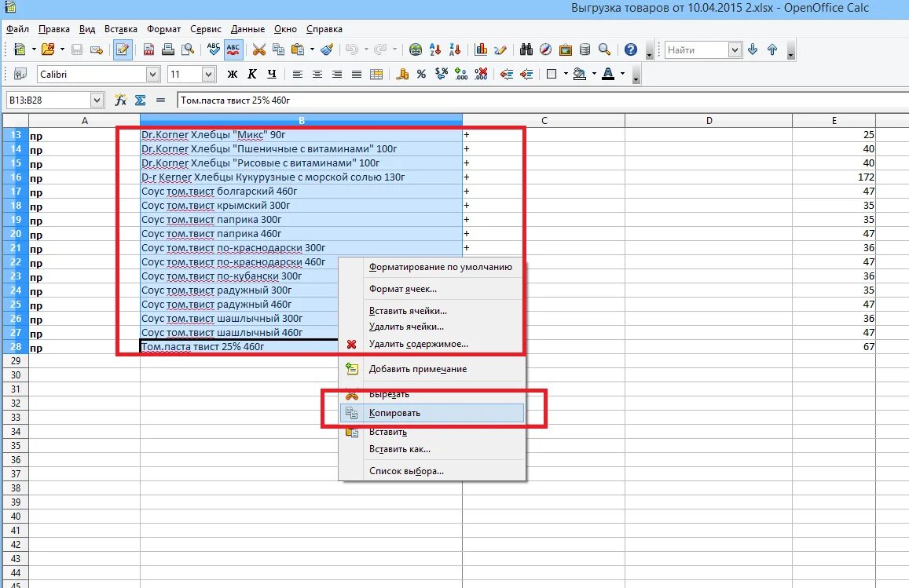Open Function Wizard fx
Viewport: 909px width, 588px height.
[120, 100]
